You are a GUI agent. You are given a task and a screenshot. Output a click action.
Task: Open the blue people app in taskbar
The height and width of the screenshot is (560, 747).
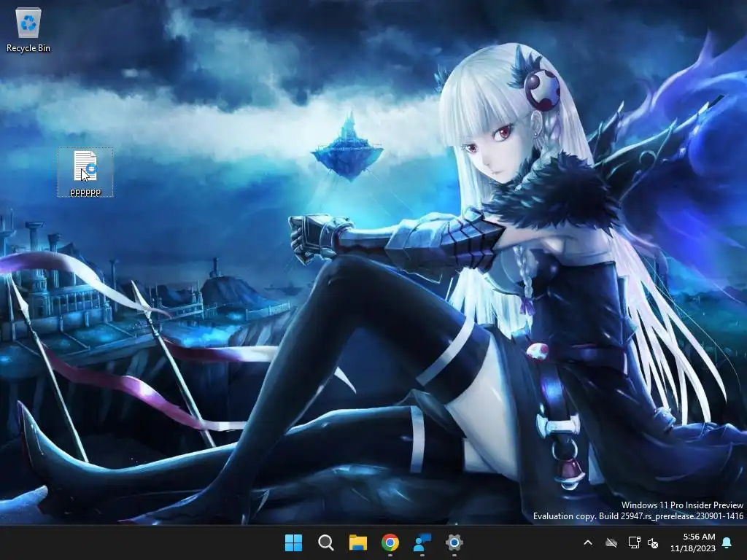[422, 542]
